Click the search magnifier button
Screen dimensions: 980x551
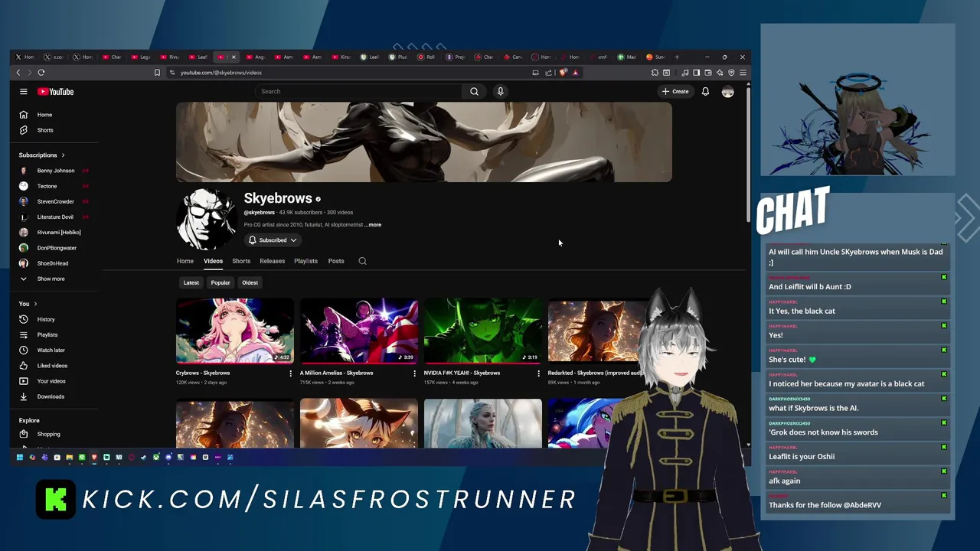click(x=474, y=92)
